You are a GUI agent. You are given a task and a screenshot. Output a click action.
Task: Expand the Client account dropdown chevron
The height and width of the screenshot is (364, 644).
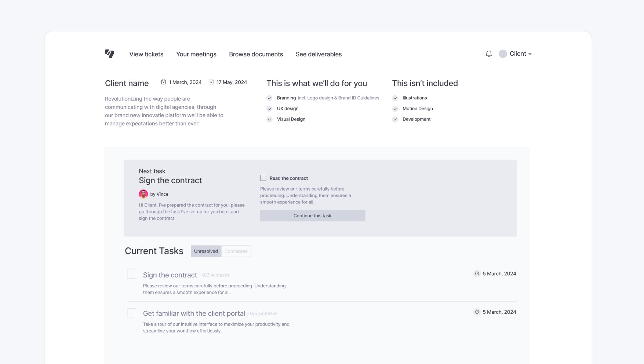(x=530, y=54)
